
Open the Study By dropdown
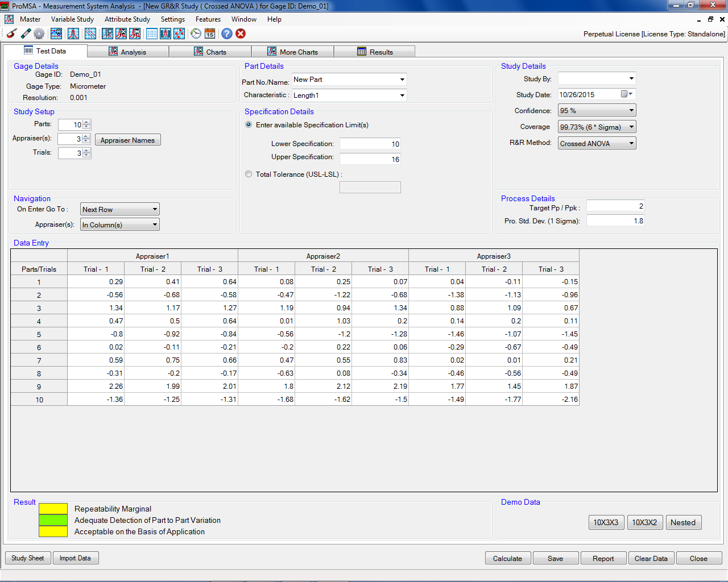coord(631,78)
